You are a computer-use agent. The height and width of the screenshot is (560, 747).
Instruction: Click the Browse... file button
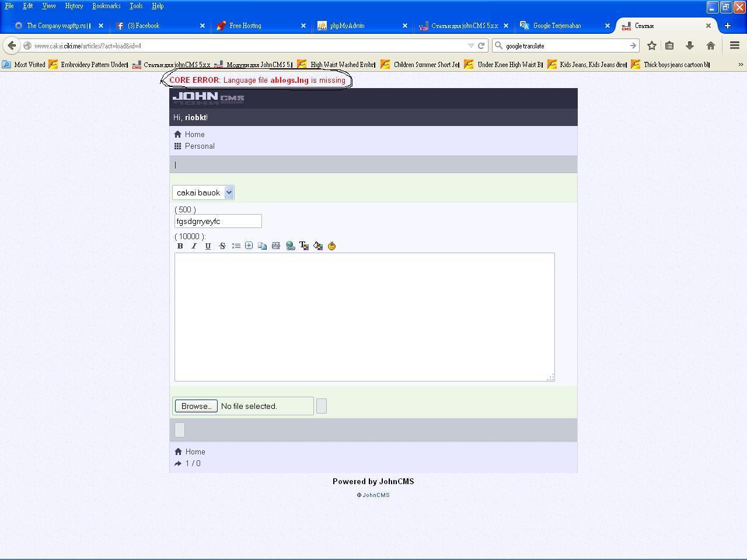coord(196,406)
